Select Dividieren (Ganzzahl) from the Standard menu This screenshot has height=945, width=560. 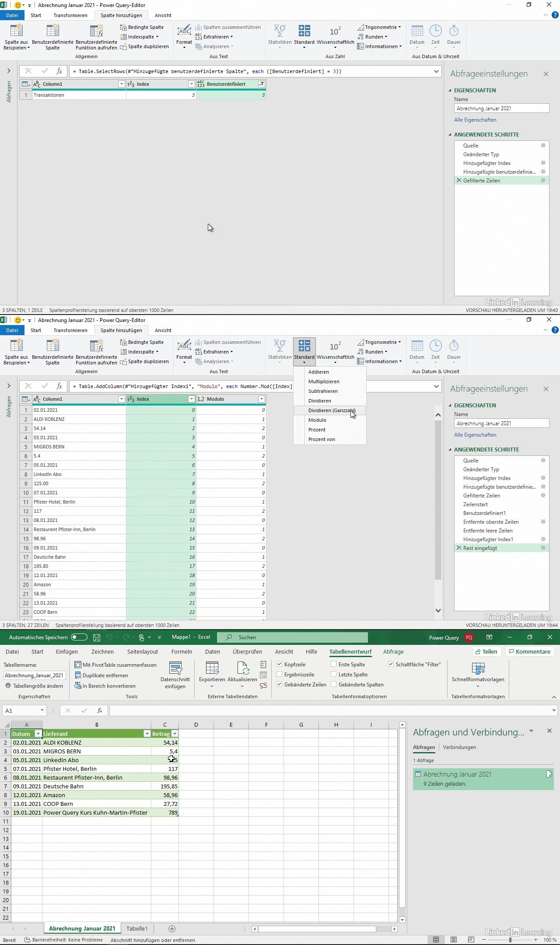tap(331, 410)
